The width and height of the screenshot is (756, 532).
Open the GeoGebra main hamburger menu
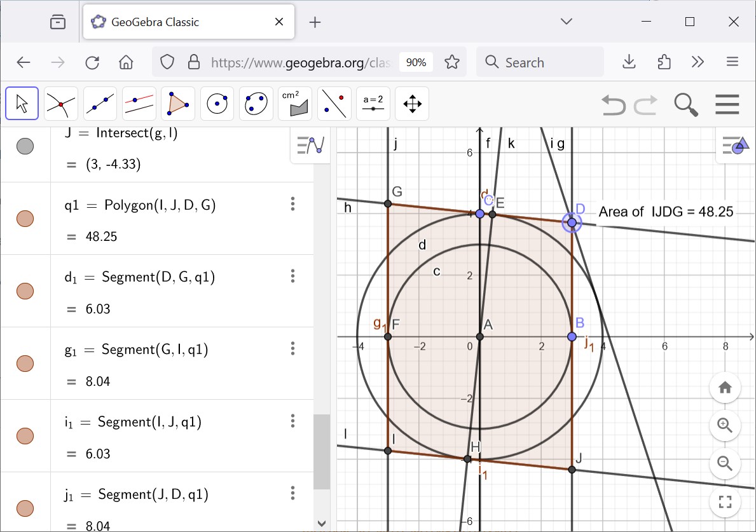click(727, 104)
